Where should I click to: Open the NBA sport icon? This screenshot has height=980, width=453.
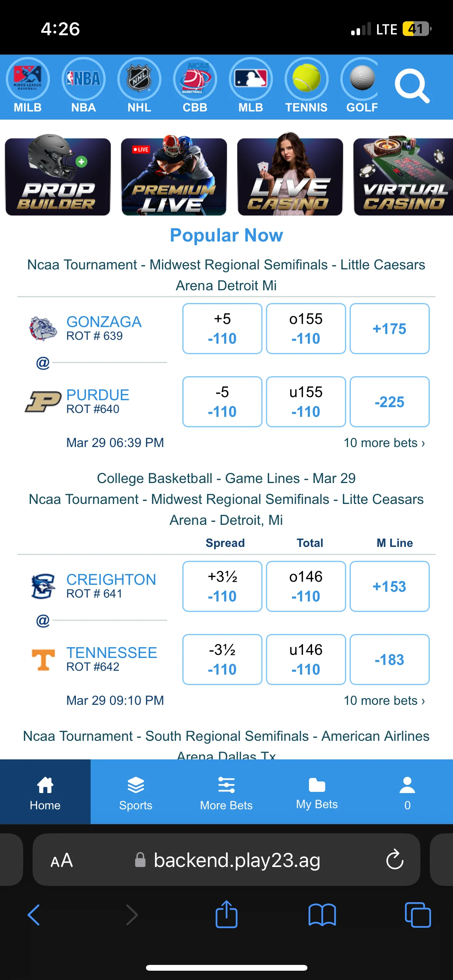coord(83,79)
